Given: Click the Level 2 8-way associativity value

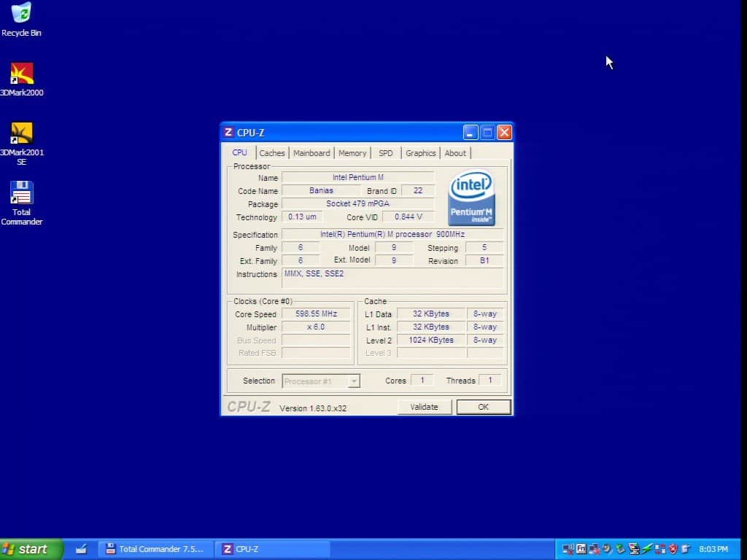Looking at the screenshot, I should point(485,340).
